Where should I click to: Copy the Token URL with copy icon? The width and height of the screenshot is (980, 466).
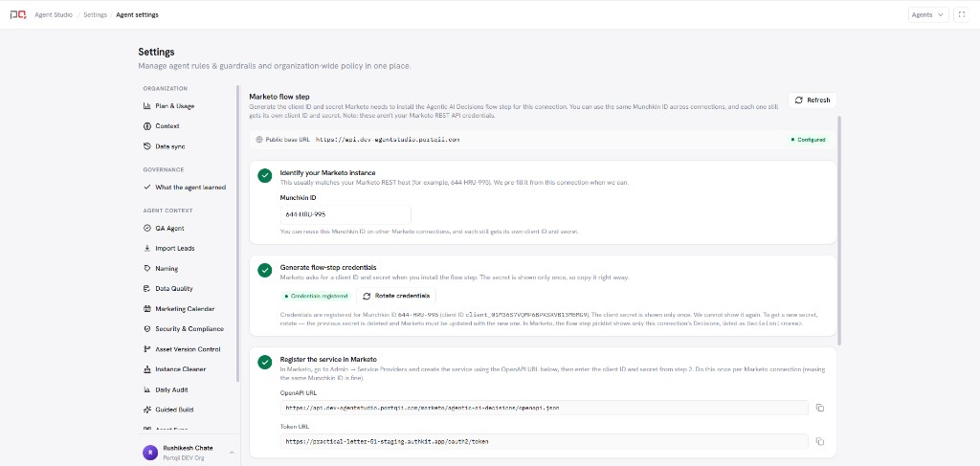820,441
